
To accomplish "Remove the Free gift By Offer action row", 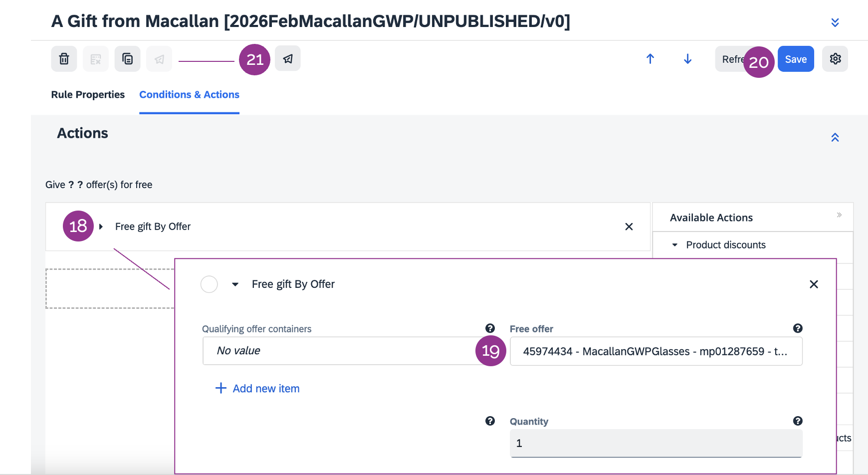I will (x=629, y=227).
